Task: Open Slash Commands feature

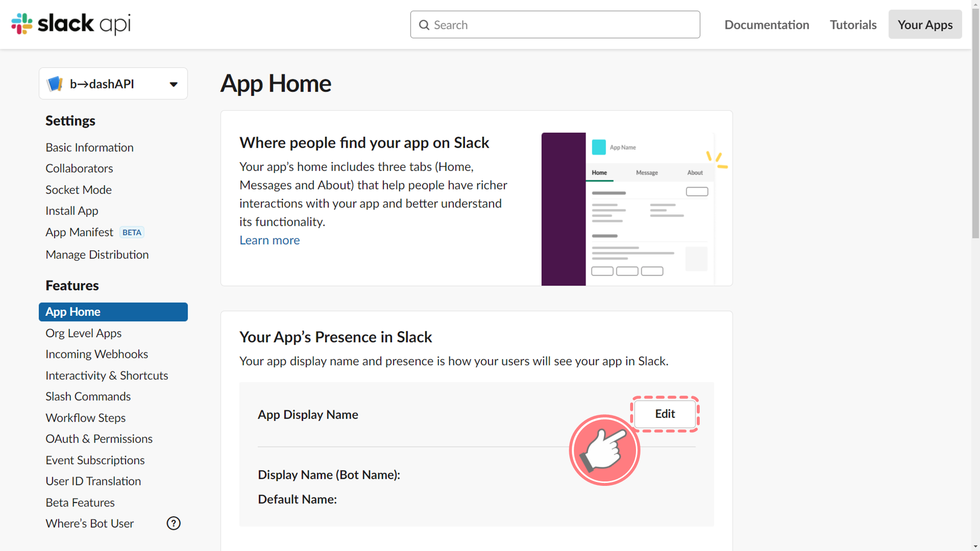Action: pyautogui.click(x=88, y=396)
